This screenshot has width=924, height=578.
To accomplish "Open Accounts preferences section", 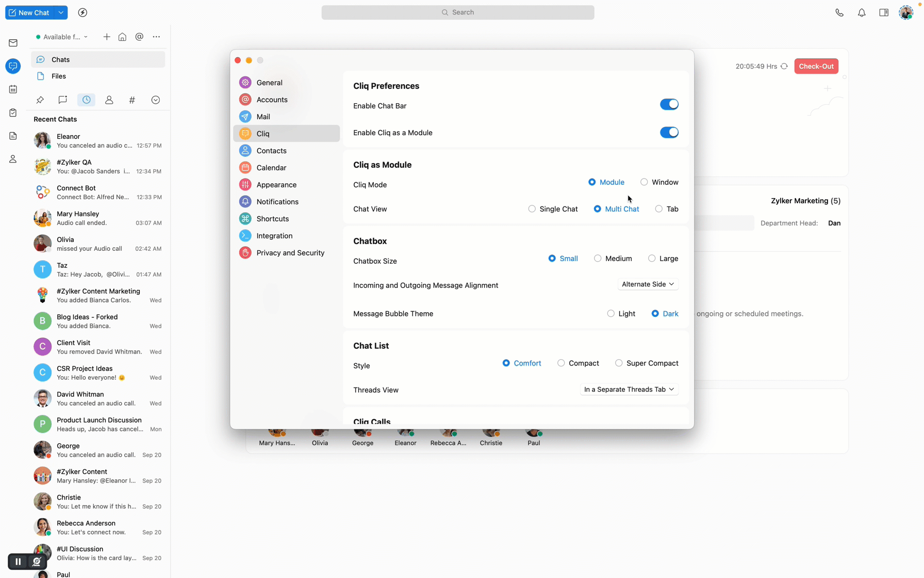I will click(x=286, y=100).
